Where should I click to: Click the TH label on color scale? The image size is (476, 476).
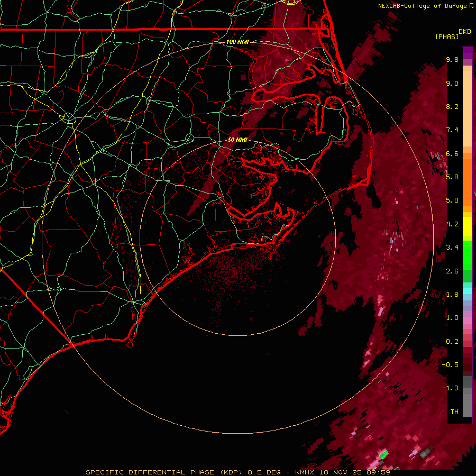(454, 412)
